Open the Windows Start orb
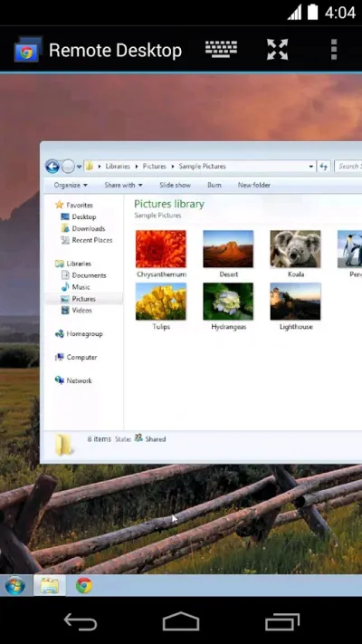This screenshot has width=362, height=644. (x=15, y=586)
